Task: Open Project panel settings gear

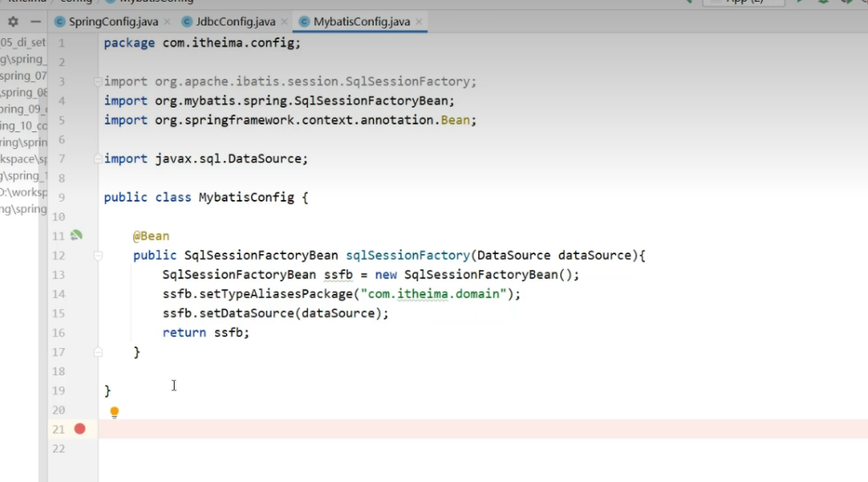Action: pos(13,21)
